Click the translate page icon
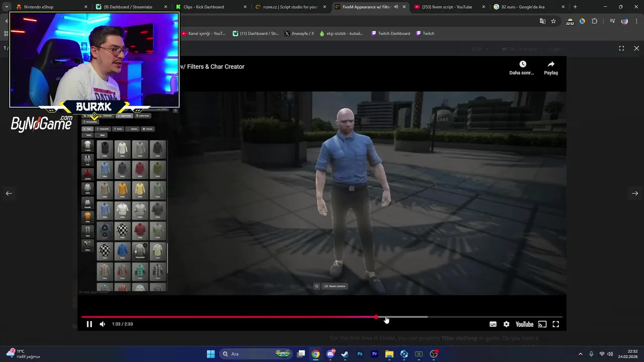This screenshot has height=362, width=644. [x=542, y=21]
